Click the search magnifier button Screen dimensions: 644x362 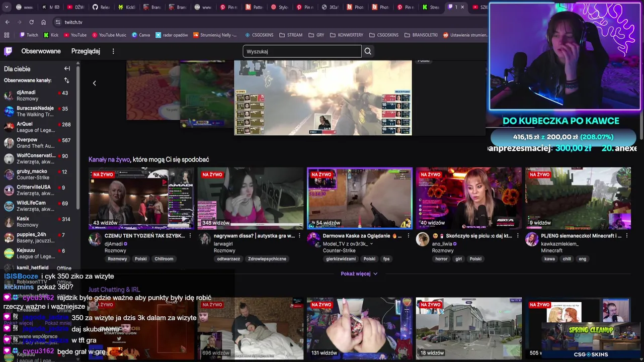click(x=368, y=51)
